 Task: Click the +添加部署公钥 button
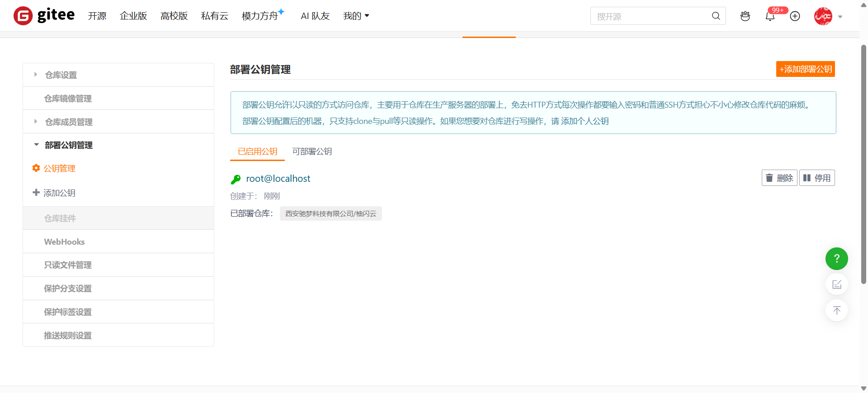pos(806,69)
